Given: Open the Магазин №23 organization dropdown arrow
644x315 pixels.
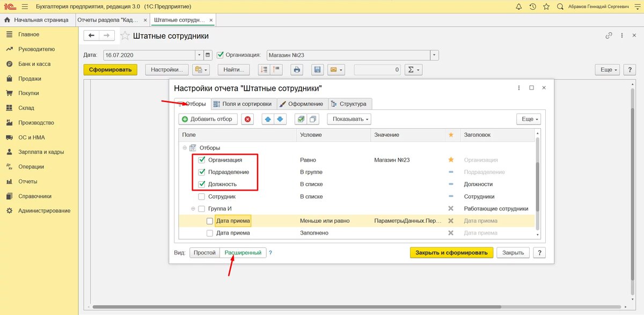Looking at the screenshot, I should pyautogui.click(x=435, y=55).
